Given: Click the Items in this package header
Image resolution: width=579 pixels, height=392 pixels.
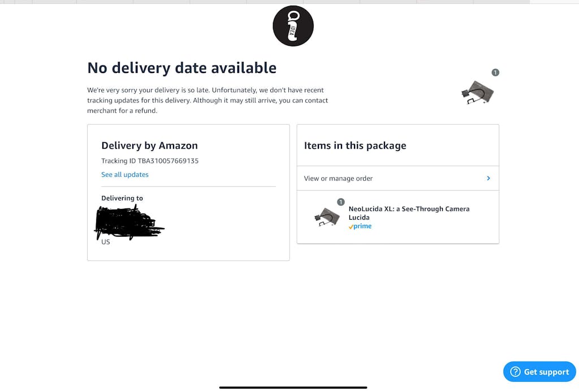Looking at the screenshot, I should [x=355, y=146].
